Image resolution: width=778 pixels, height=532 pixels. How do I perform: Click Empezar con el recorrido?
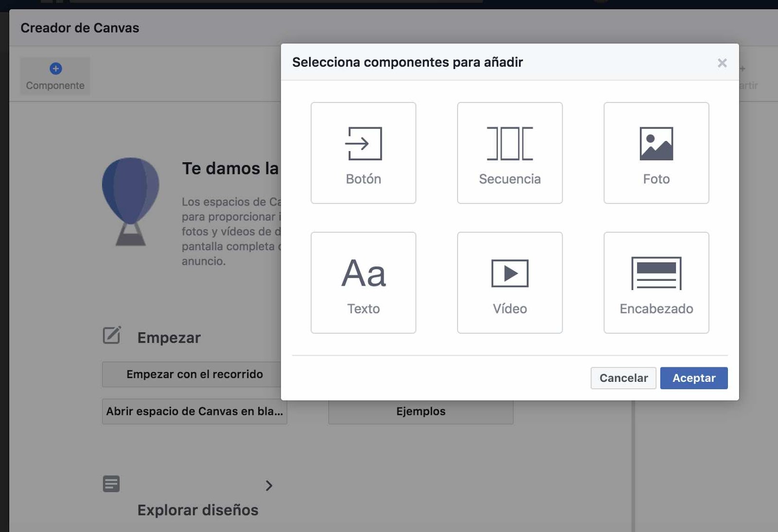point(194,374)
